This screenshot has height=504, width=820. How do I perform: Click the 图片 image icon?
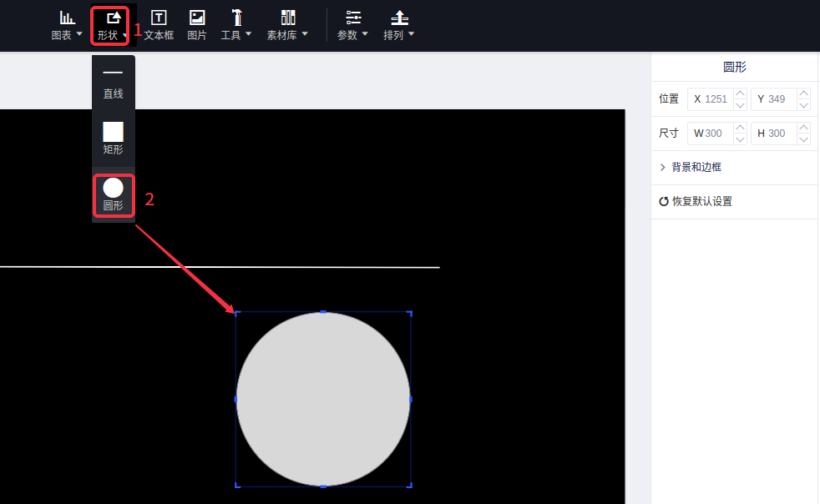pyautogui.click(x=197, y=18)
